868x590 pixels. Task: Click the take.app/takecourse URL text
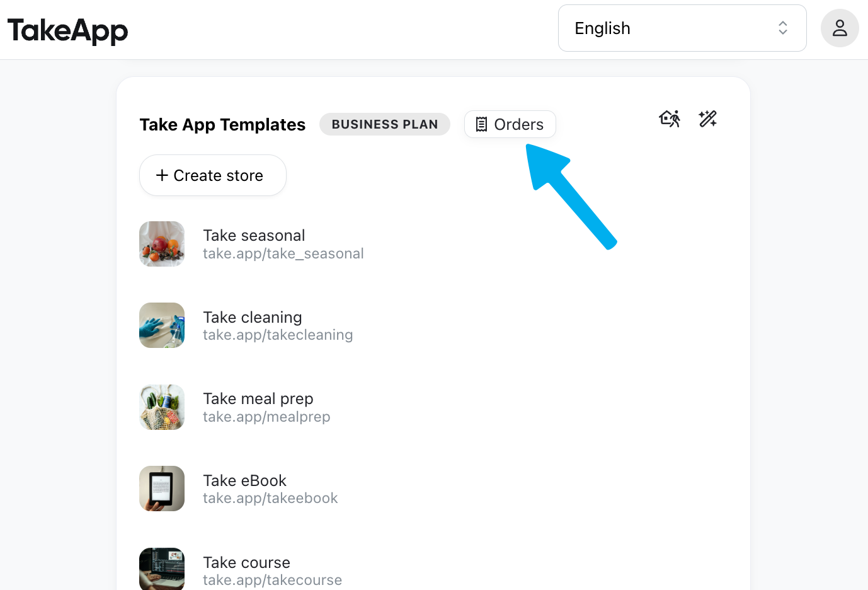pos(273,580)
